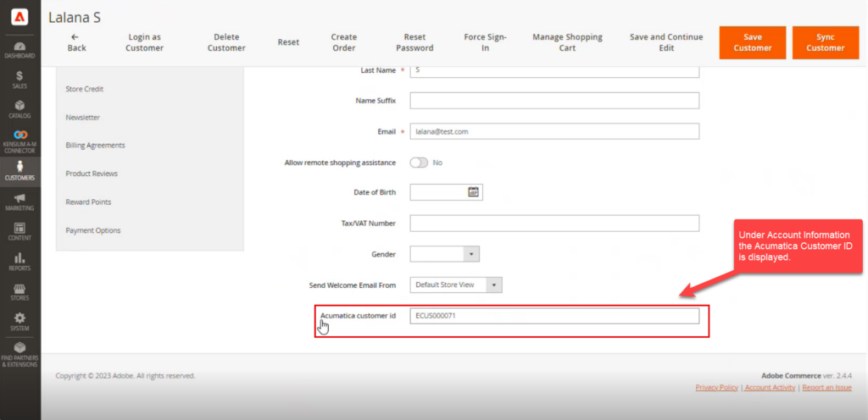Screen dimensions: 868x420
Task: Click Login as Customer
Action: (144, 42)
